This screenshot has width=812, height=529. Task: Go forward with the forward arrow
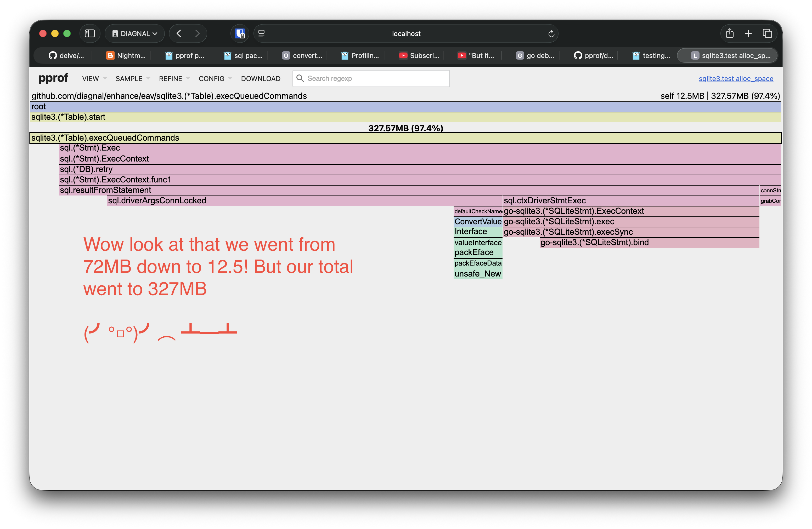coord(197,33)
